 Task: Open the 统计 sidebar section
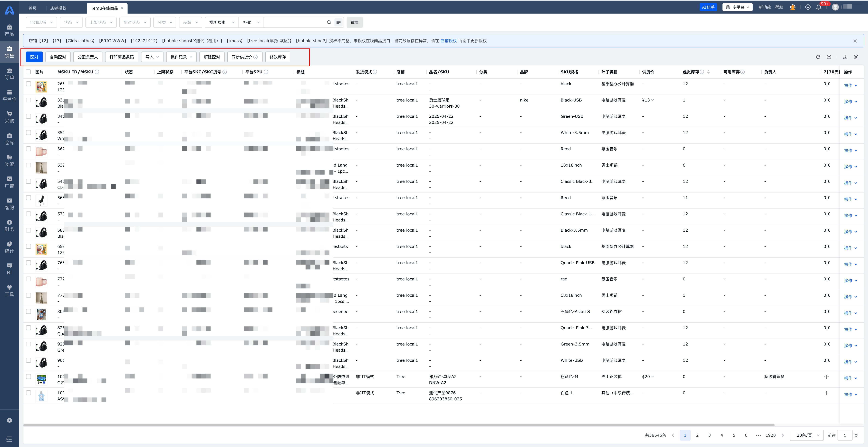[x=9, y=247]
